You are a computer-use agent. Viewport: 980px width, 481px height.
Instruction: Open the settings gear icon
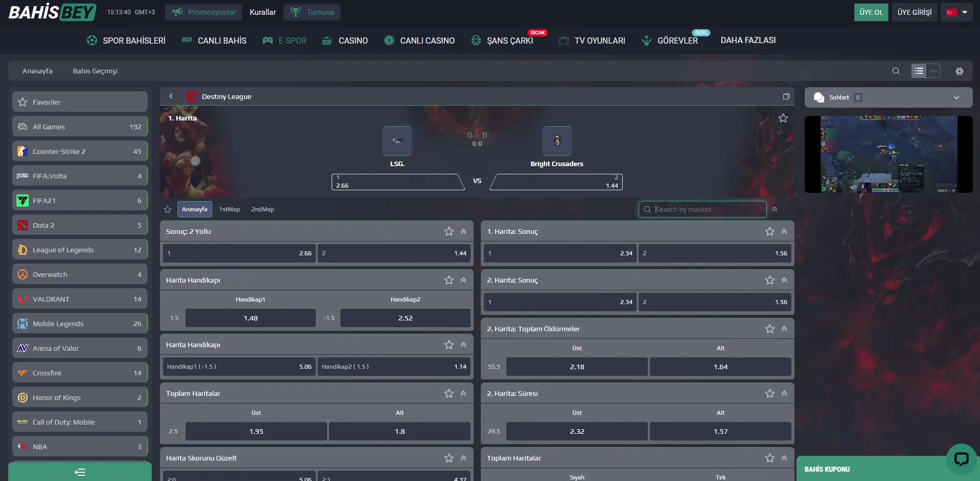pyautogui.click(x=959, y=71)
